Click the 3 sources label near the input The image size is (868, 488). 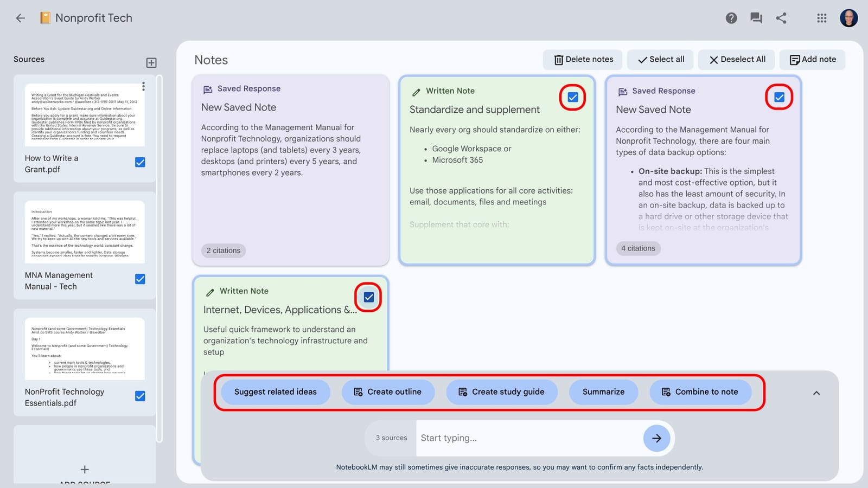click(x=390, y=438)
